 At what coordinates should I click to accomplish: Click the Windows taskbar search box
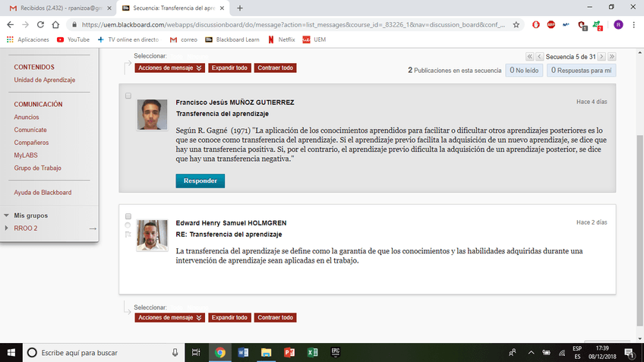click(103, 353)
